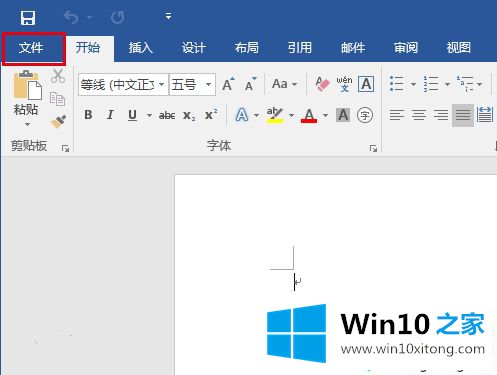
Task: Click the Undo arrow icon
Action: coord(71,17)
